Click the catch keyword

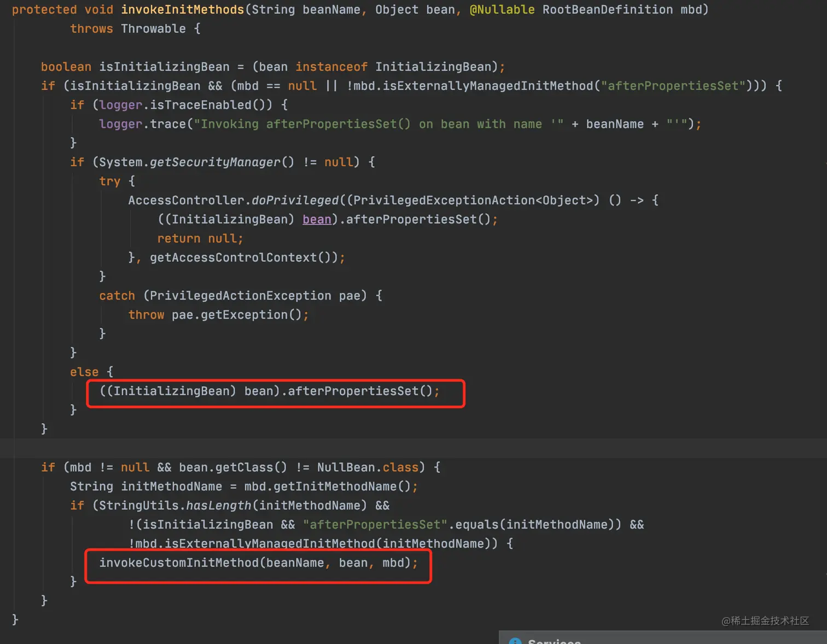pos(117,296)
